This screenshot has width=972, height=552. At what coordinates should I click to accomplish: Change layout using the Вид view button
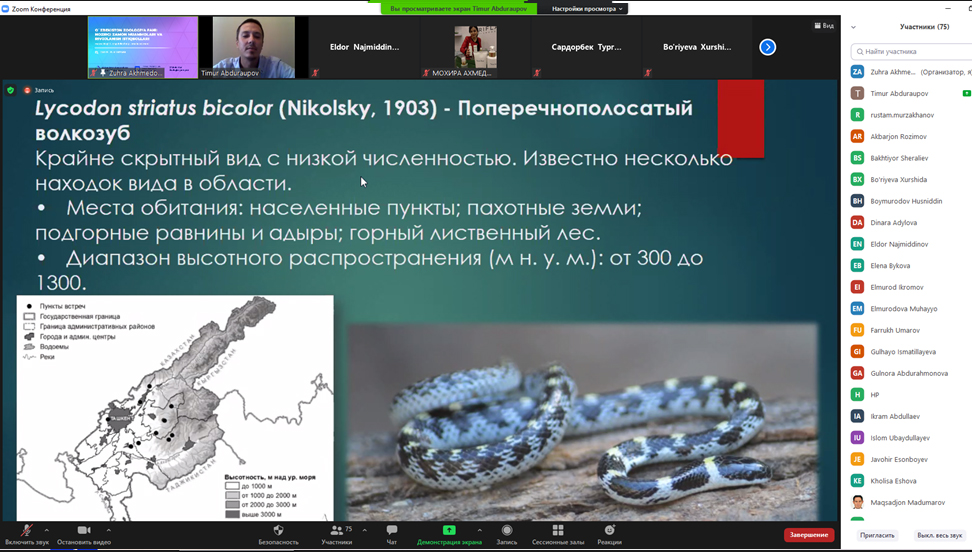point(823,26)
